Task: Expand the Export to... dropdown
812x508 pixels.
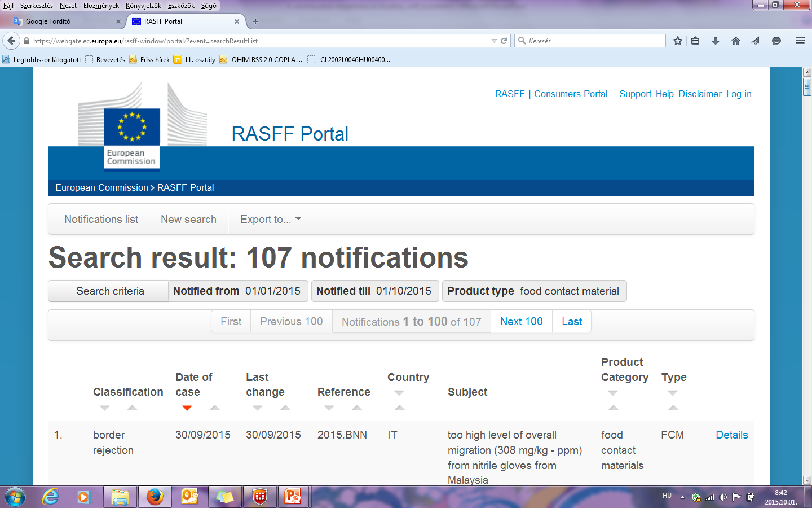Action: (x=271, y=219)
